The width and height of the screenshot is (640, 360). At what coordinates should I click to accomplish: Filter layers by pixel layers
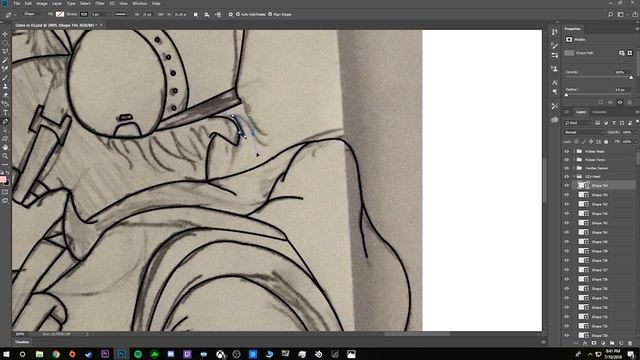(x=598, y=123)
